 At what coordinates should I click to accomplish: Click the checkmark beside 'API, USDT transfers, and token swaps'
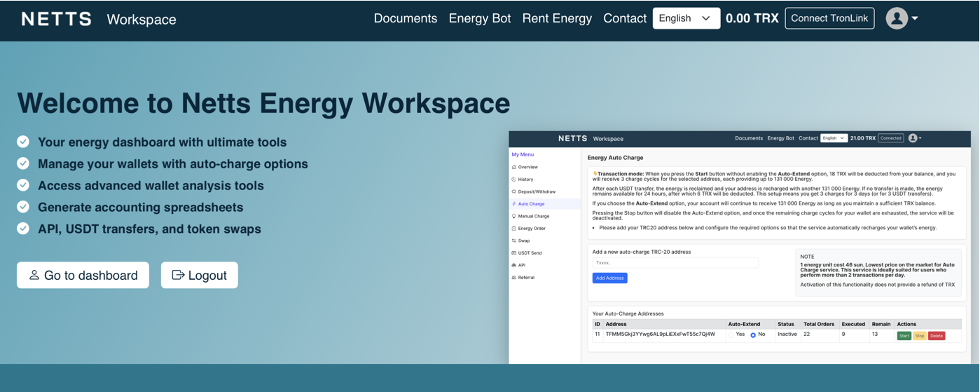(23, 229)
